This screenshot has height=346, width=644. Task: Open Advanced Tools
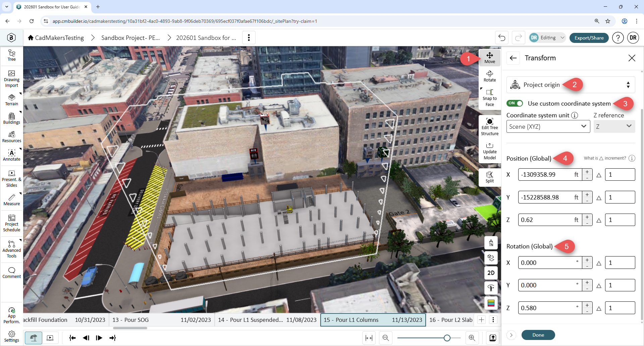pos(12,249)
